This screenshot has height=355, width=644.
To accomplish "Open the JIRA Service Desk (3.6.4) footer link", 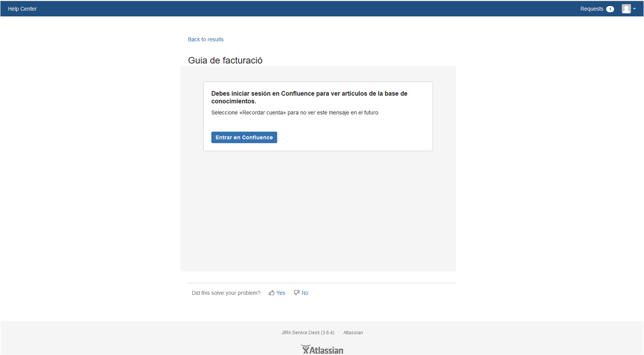I will 308,333.
